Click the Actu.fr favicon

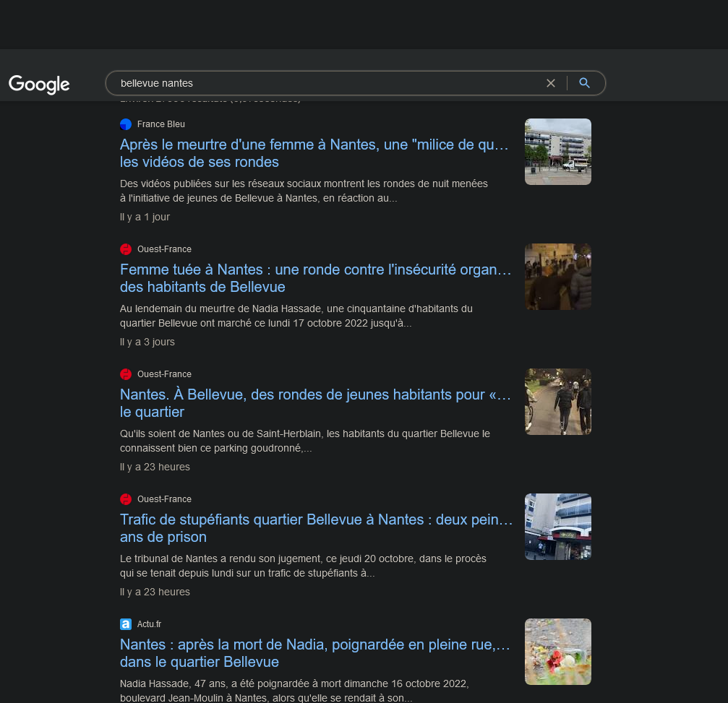coord(126,624)
